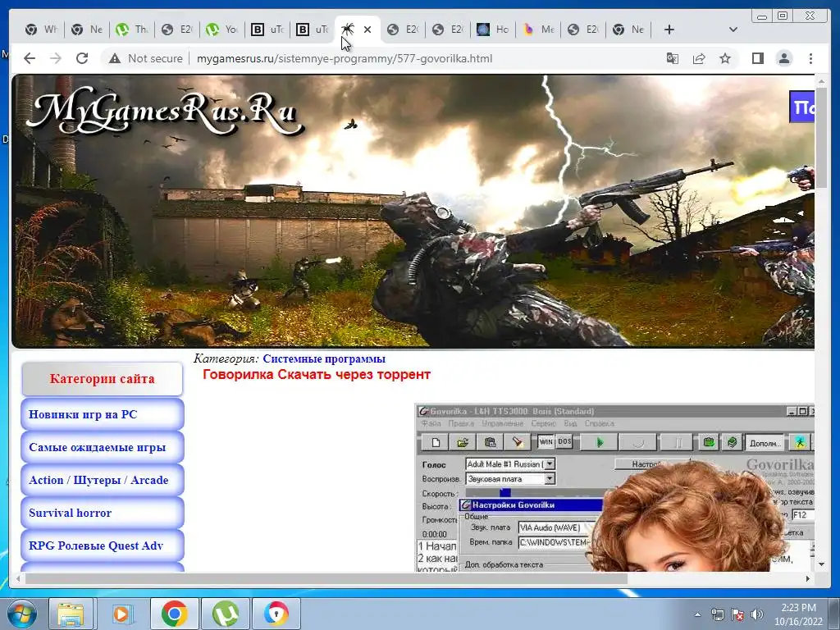
Task: Switch to the 'Me' tab
Action: point(538,30)
